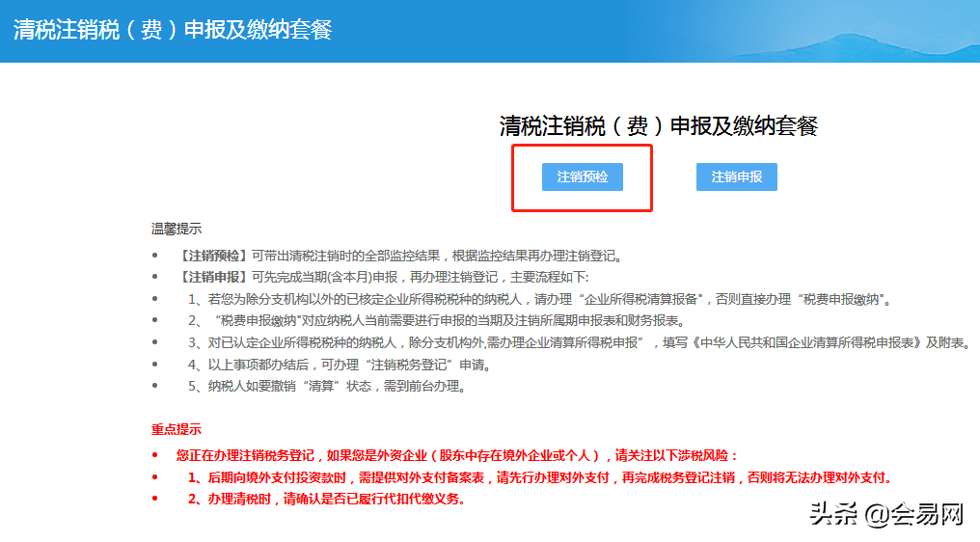
Task: Open the 注销申报 button
Action: [x=736, y=176]
